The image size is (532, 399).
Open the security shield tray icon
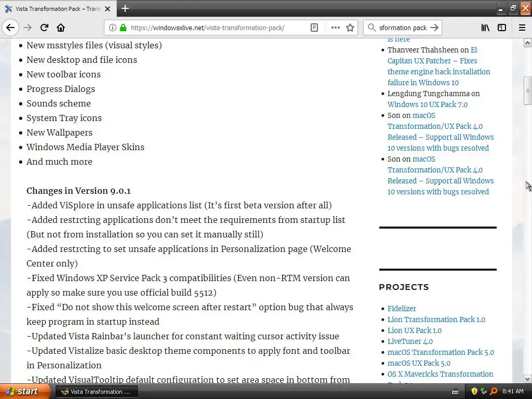[x=474, y=392]
